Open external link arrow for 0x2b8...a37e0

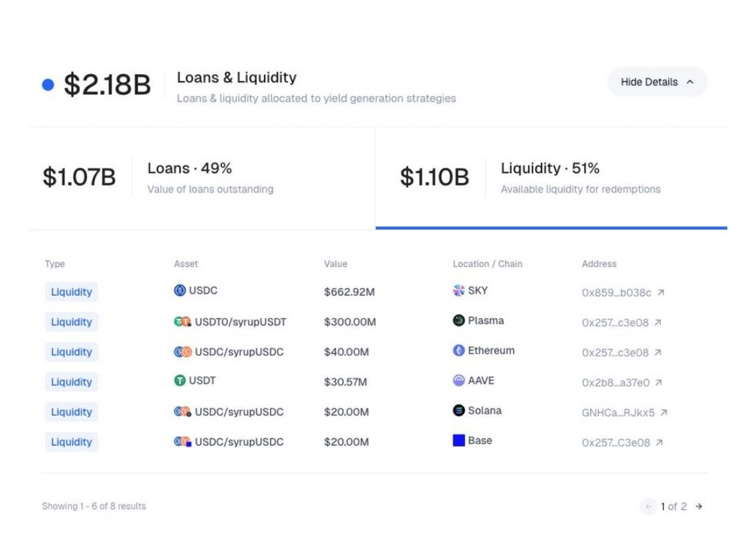pyautogui.click(x=659, y=383)
